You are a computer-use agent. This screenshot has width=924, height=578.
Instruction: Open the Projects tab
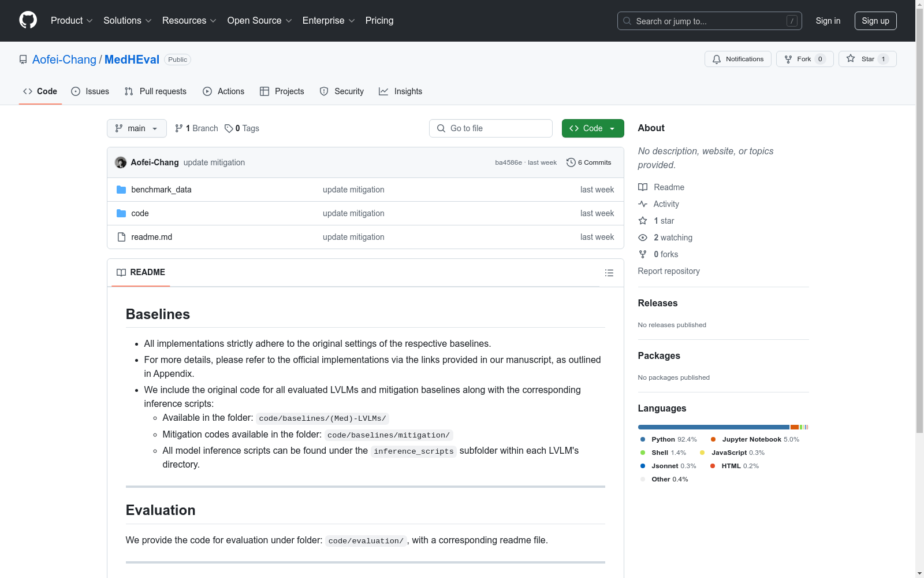282,91
